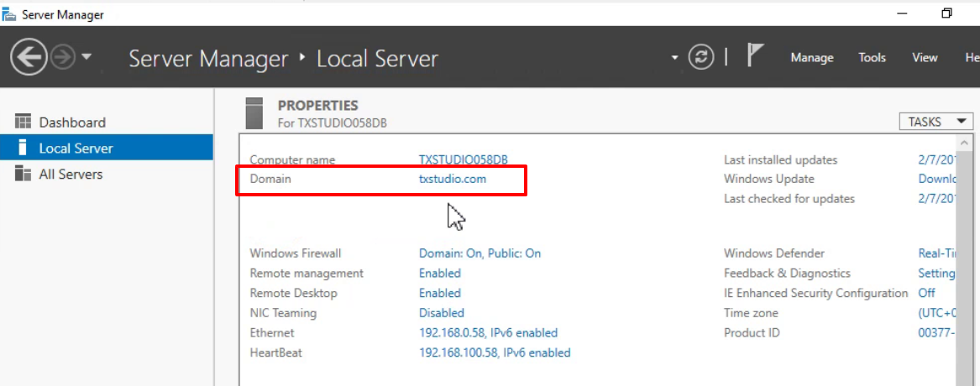Click Last installed updates date value
Viewport: 980px width, 386px height.
pos(937,160)
